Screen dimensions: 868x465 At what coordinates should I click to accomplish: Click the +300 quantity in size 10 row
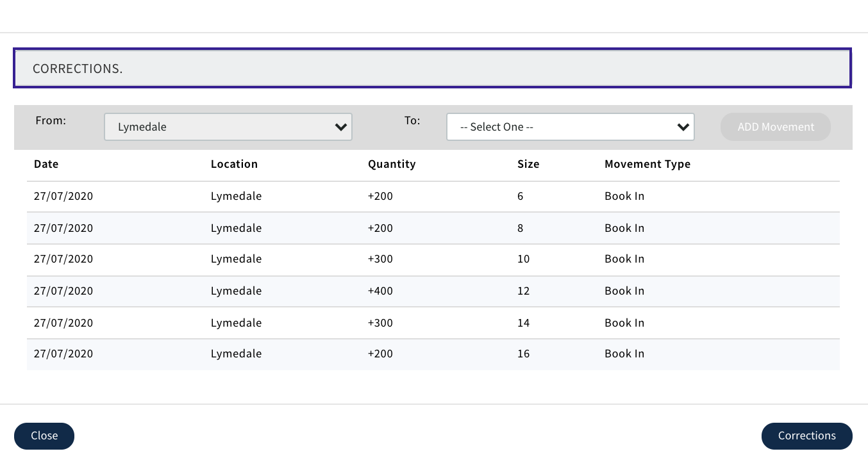[x=380, y=259]
